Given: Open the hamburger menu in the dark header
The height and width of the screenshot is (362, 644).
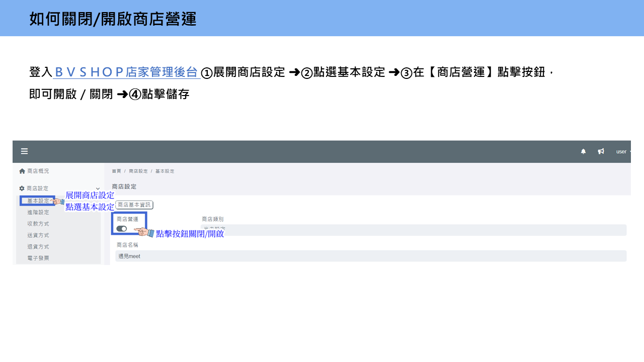Looking at the screenshot, I should pyautogui.click(x=24, y=151).
